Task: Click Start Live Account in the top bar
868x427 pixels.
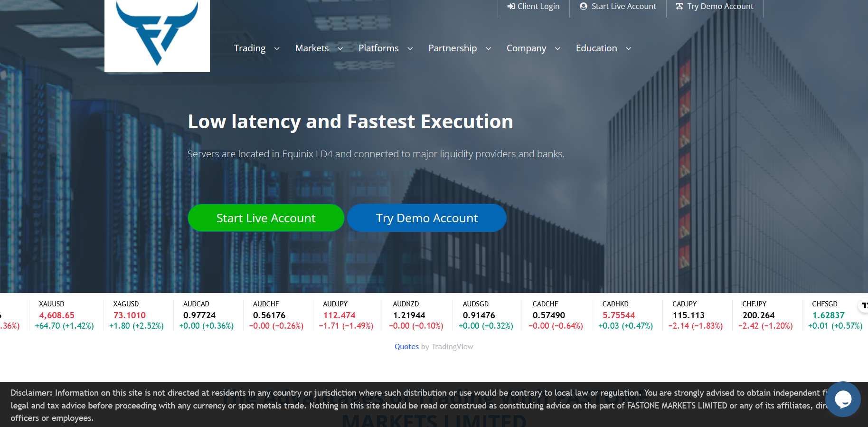Action: point(618,6)
